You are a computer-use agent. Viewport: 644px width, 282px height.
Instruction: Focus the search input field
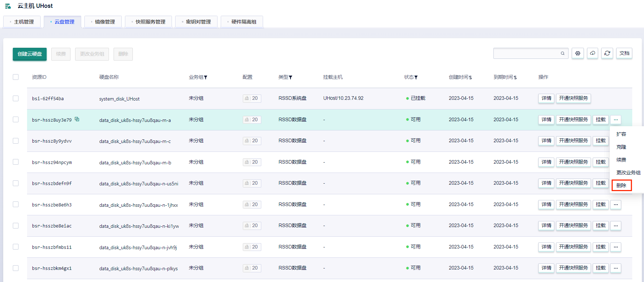pos(526,53)
